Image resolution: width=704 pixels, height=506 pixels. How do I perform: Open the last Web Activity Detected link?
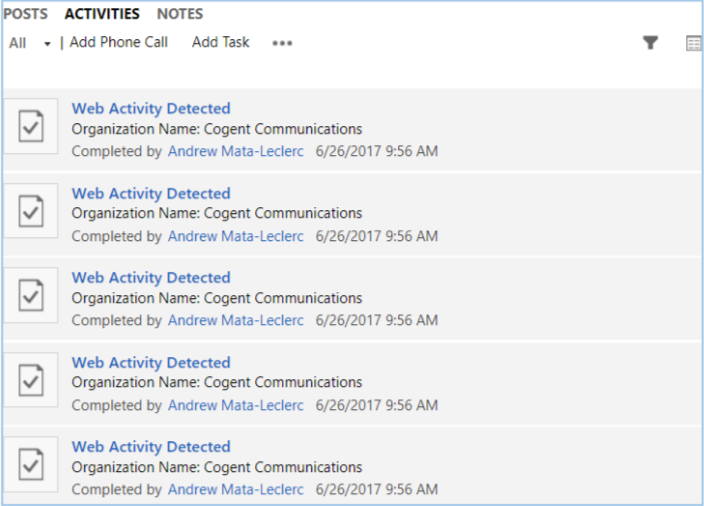151,446
